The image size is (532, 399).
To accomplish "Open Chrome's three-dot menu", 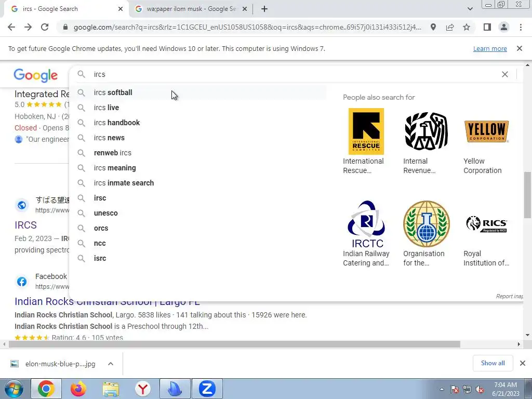I will [521, 27].
